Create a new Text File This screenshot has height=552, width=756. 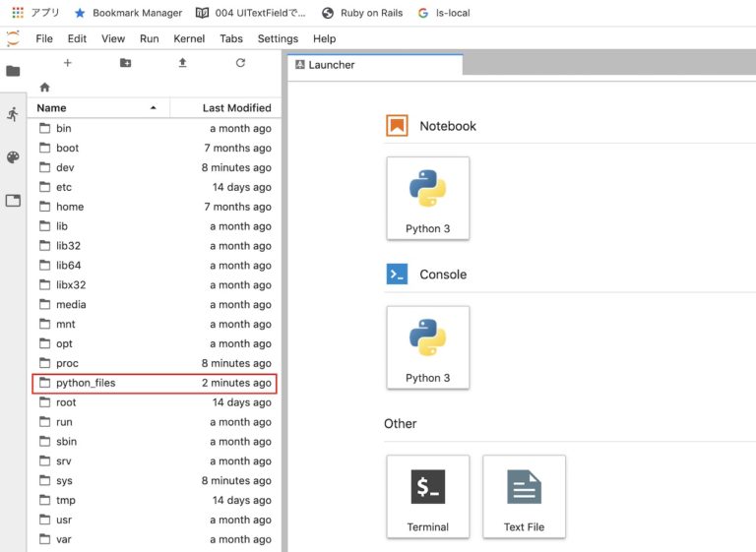tap(524, 496)
